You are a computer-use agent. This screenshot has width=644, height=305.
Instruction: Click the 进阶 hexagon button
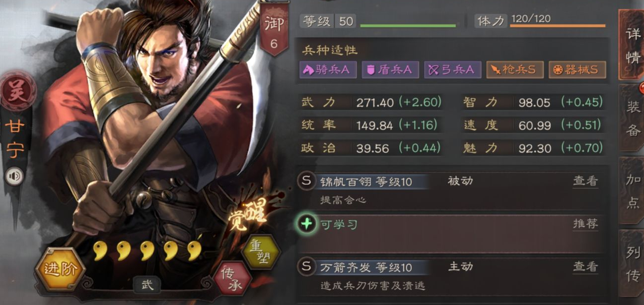pyautogui.click(x=60, y=270)
